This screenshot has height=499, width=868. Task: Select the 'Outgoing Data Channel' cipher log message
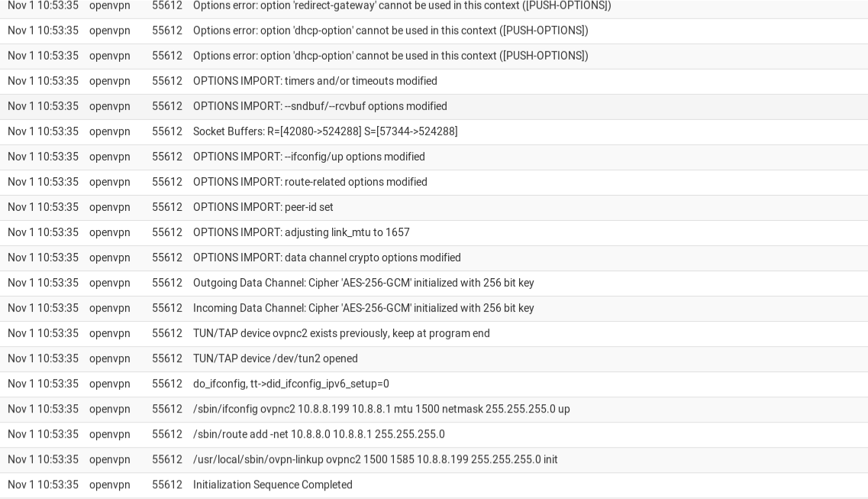click(363, 283)
